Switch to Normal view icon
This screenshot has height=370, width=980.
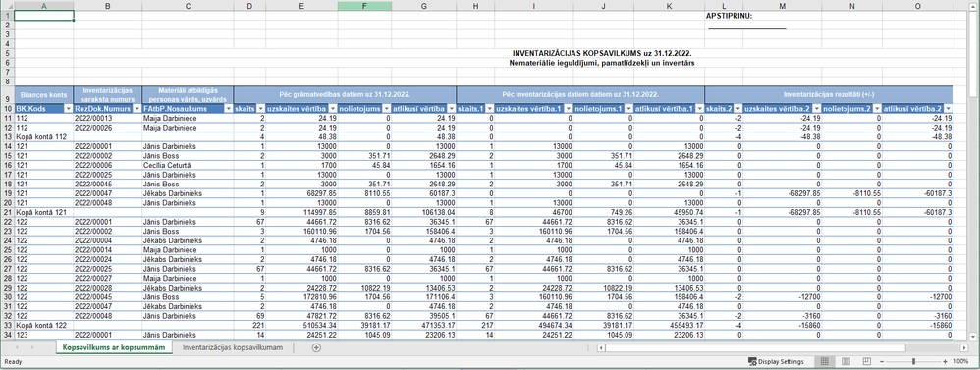(825, 362)
